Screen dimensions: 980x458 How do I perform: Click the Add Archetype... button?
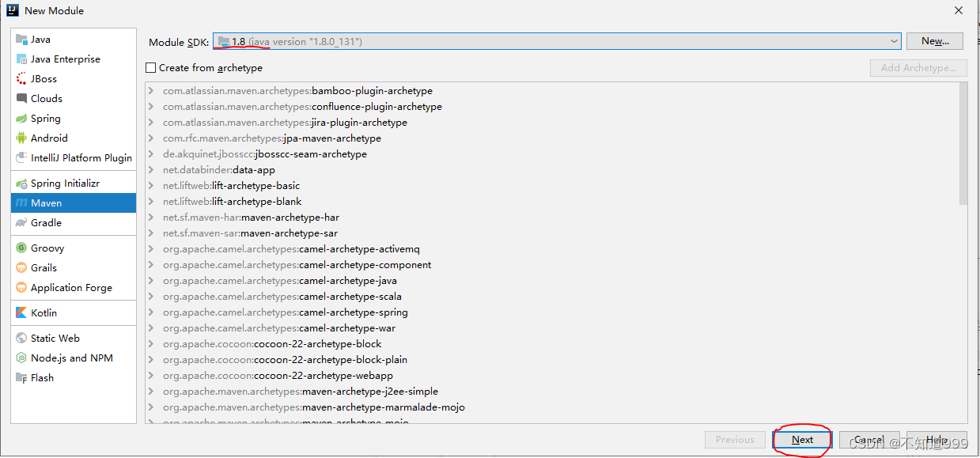918,68
